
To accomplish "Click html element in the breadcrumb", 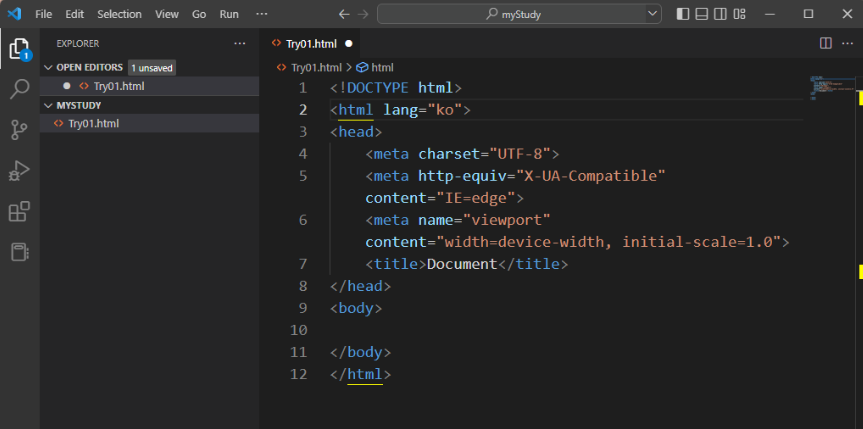I will (383, 67).
